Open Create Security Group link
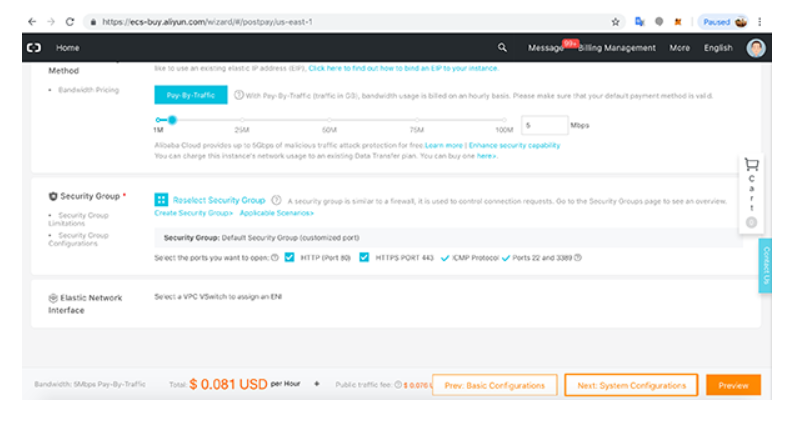Viewport: 795px width, 428px height. click(x=193, y=213)
